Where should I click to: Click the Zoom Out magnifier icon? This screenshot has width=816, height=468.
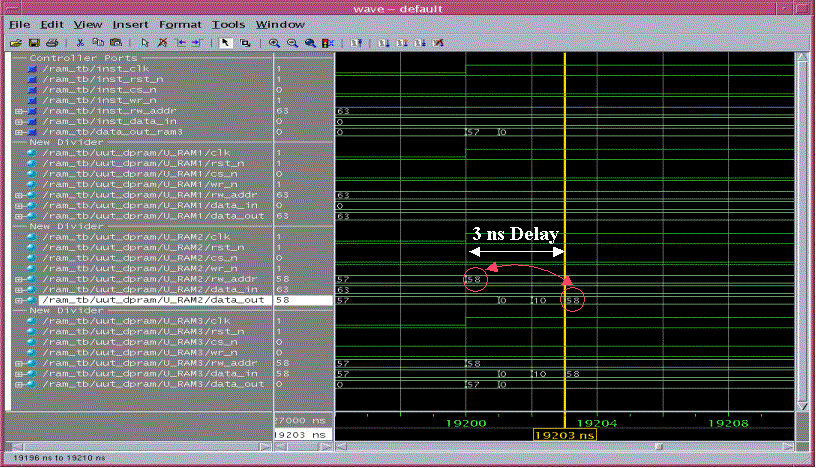pos(292,43)
